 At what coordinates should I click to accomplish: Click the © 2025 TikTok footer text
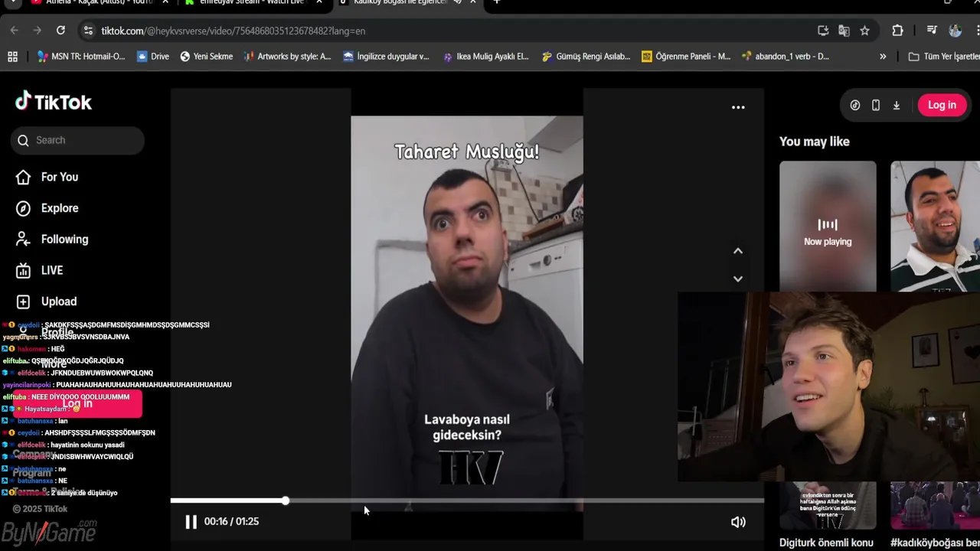click(40, 509)
